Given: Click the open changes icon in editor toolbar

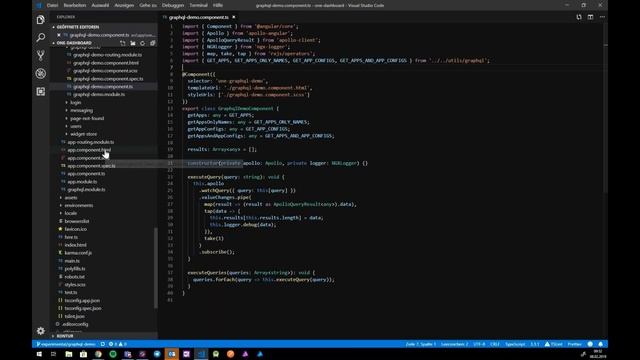Looking at the screenshot, I should pos(579,17).
